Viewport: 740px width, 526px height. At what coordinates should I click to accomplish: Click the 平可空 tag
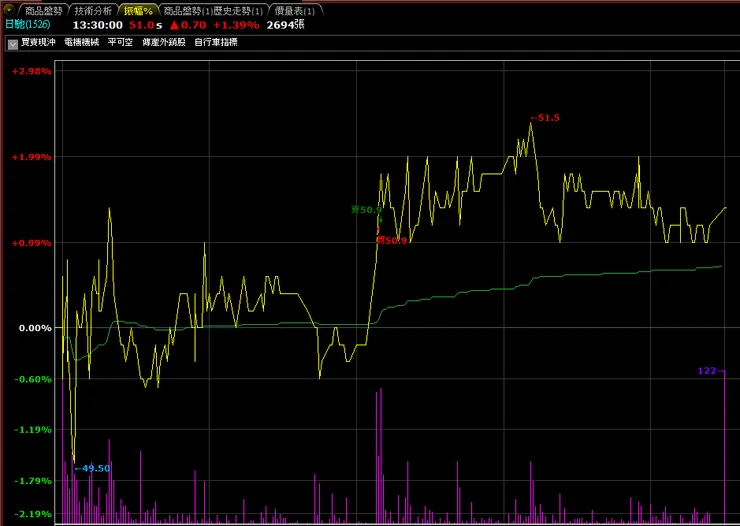[120, 42]
